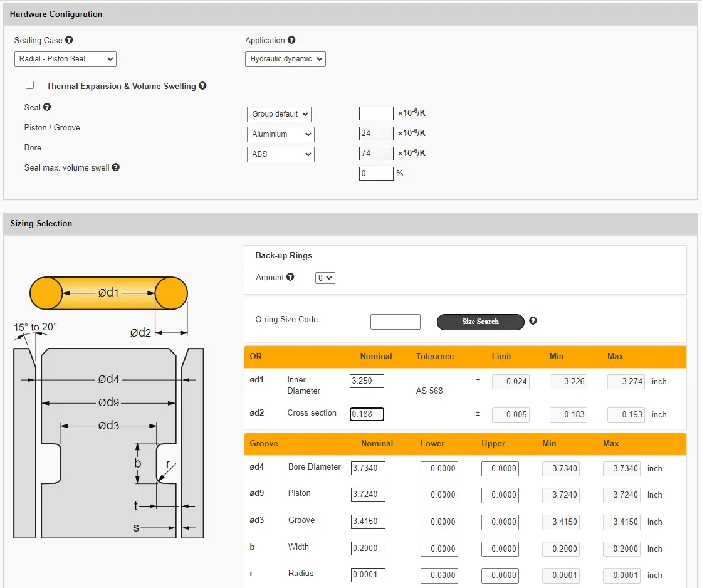Click the Seal max. volume swell help icon
This screenshot has width=702, height=588.
115,167
